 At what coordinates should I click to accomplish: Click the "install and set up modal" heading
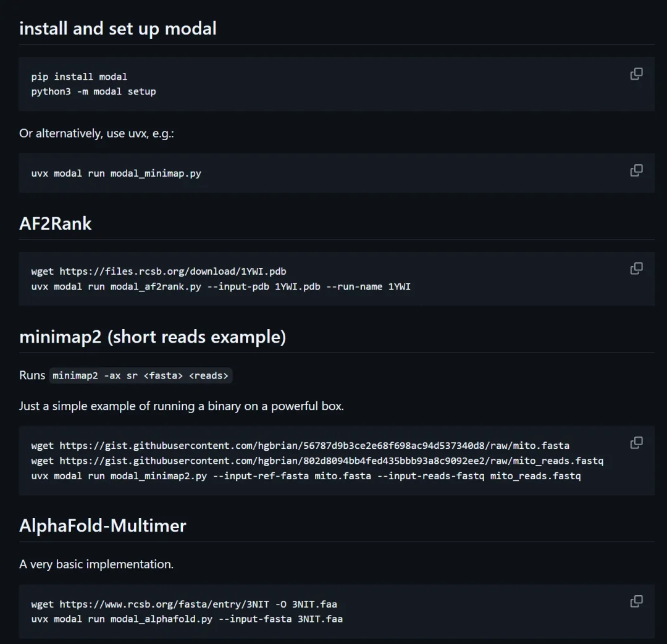click(x=118, y=28)
